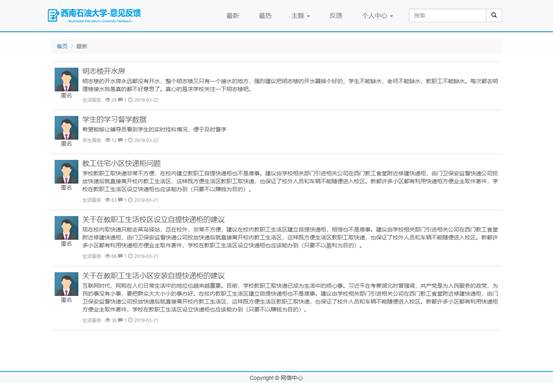Viewport: 553px width, 383px height.
Task: Go to 首页 in the breadcrumb
Action: [62, 46]
